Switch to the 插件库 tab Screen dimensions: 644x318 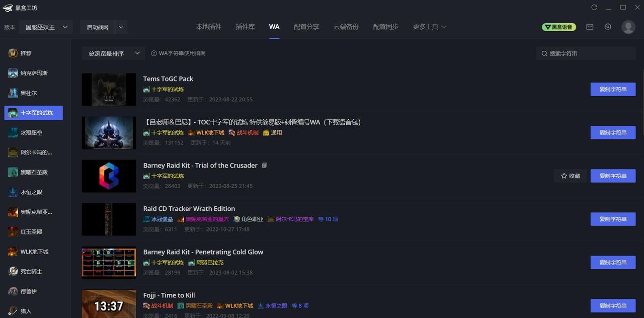click(x=245, y=27)
